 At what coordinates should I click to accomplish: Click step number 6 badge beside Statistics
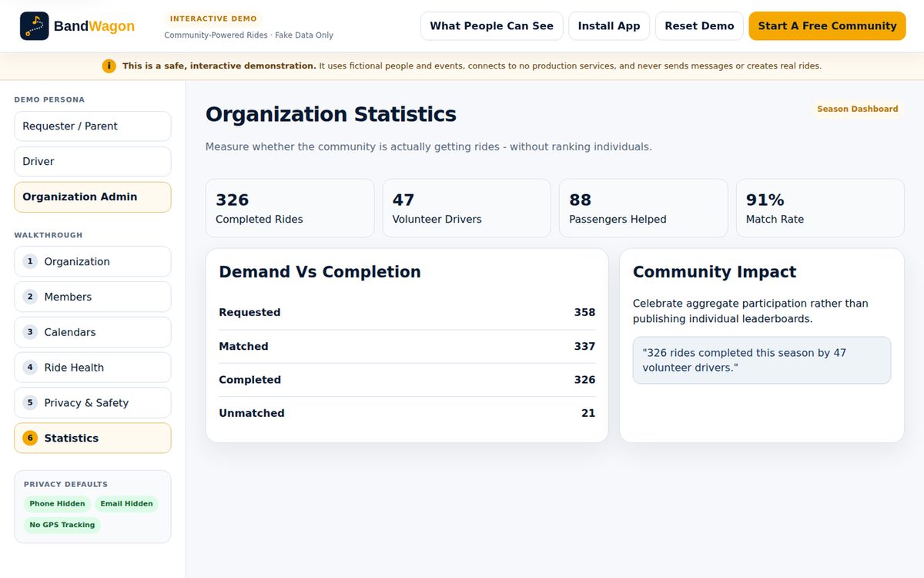click(30, 438)
